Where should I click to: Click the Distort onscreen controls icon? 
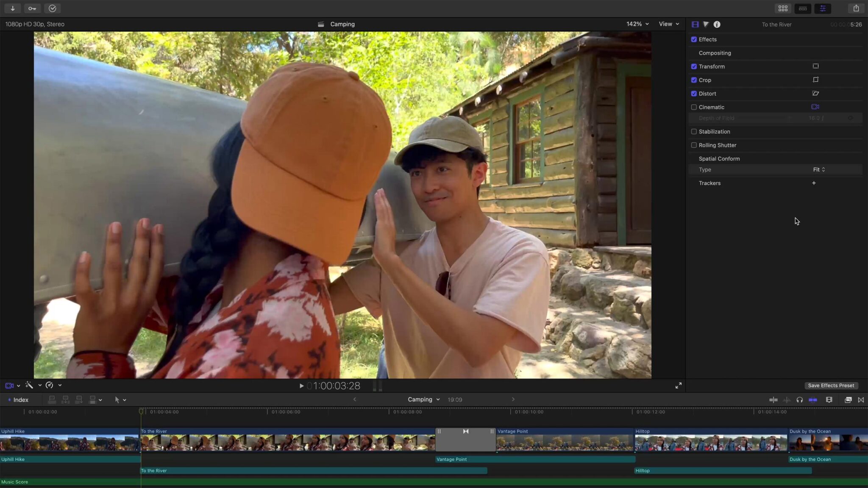(x=815, y=93)
